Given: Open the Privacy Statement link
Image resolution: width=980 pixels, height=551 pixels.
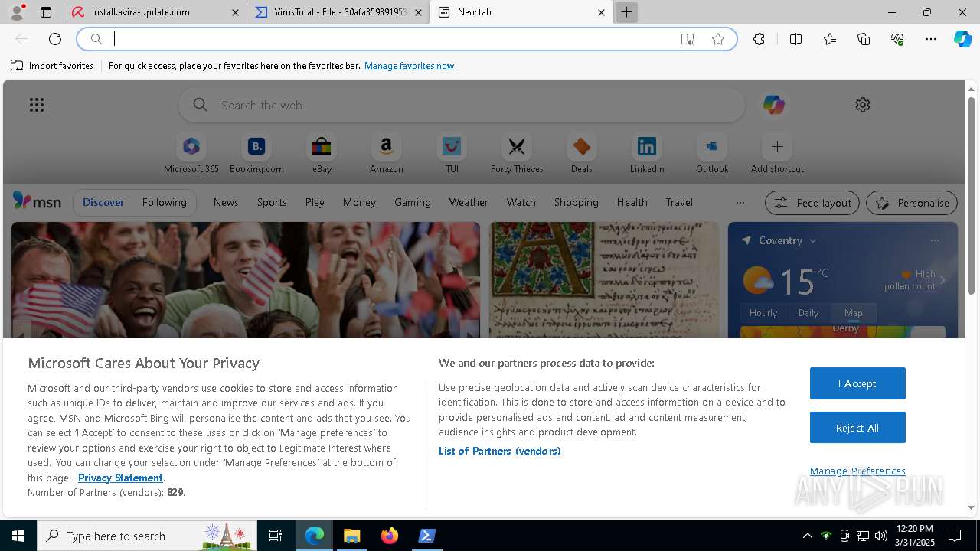Looking at the screenshot, I should (120, 478).
